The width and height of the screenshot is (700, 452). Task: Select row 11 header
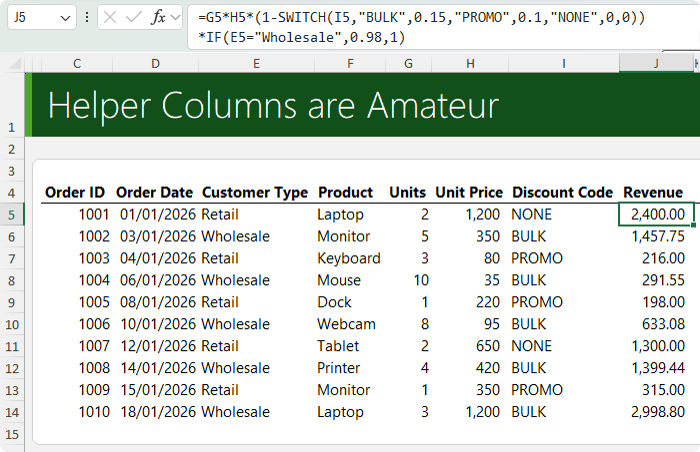coord(12,346)
